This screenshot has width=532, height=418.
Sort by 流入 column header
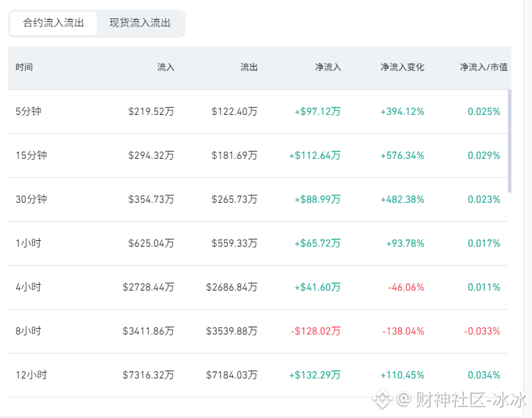pos(166,67)
